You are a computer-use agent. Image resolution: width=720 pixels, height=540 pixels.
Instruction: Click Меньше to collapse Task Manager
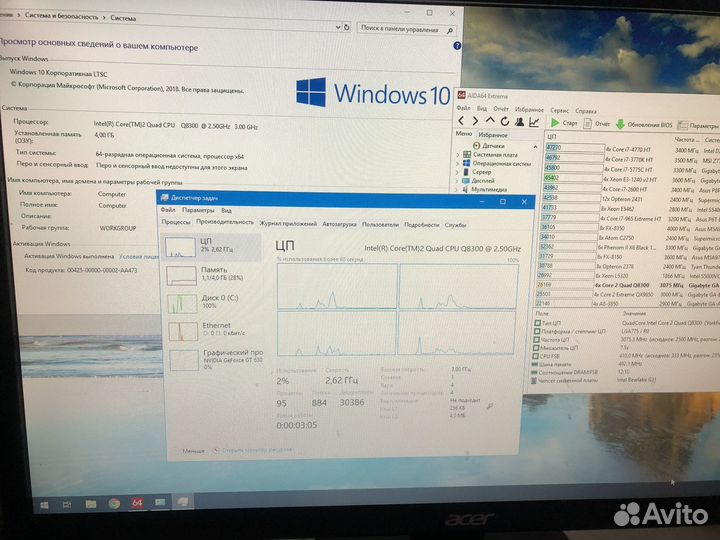point(193,451)
